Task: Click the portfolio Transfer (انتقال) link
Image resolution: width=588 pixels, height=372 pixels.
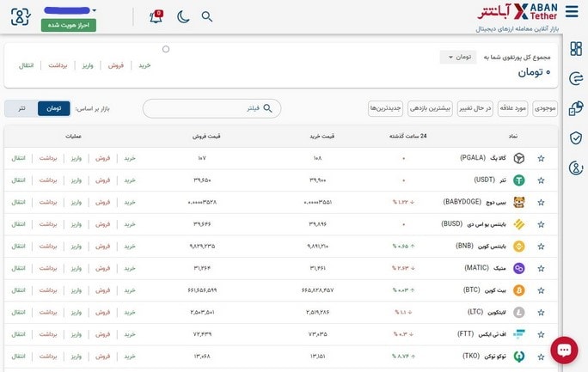Action: click(27, 65)
